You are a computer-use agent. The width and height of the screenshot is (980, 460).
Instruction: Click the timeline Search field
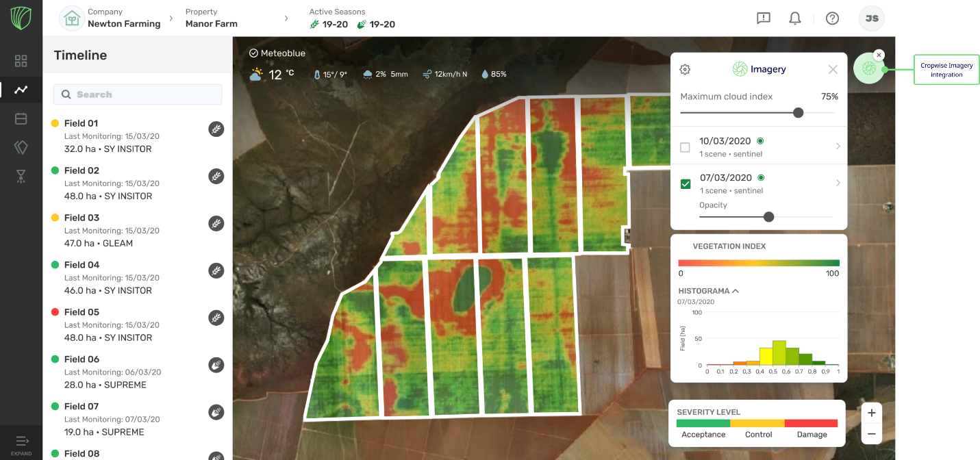[138, 94]
